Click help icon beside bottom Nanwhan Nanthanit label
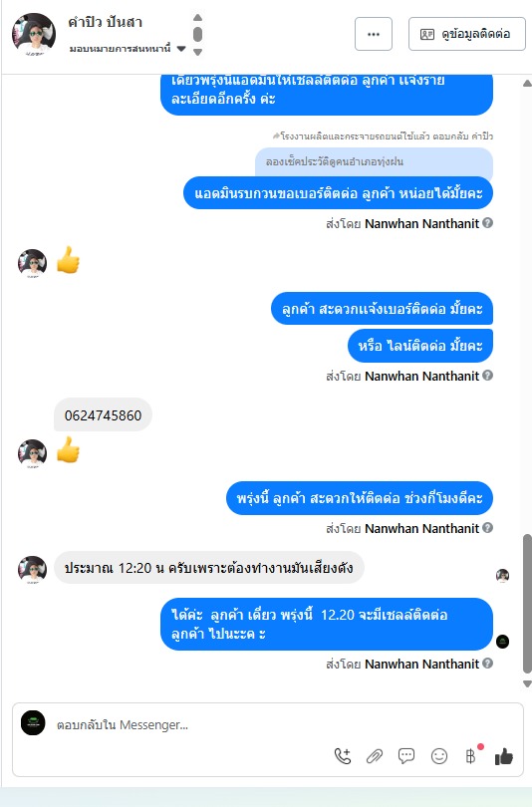The width and height of the screenshot is (532, 807). [488, 663]
